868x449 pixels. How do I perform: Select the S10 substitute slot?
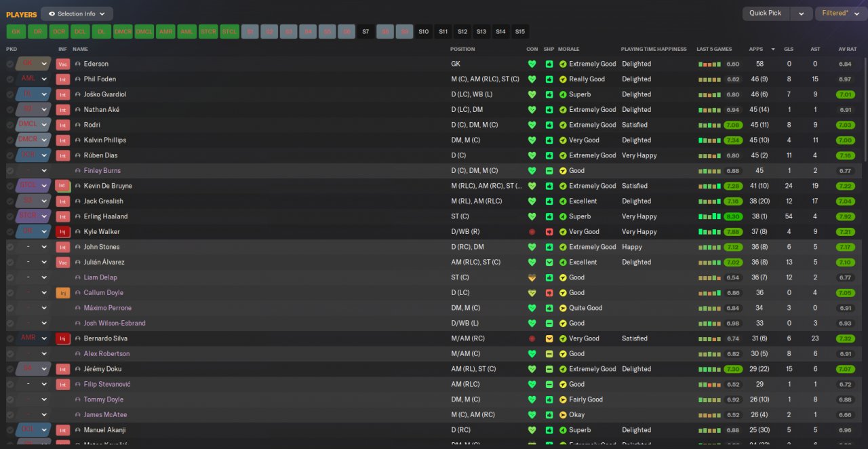424,31
